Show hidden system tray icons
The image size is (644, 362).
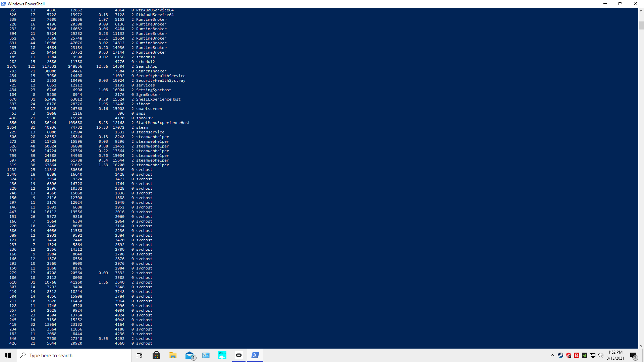click(x=552, y=355)
